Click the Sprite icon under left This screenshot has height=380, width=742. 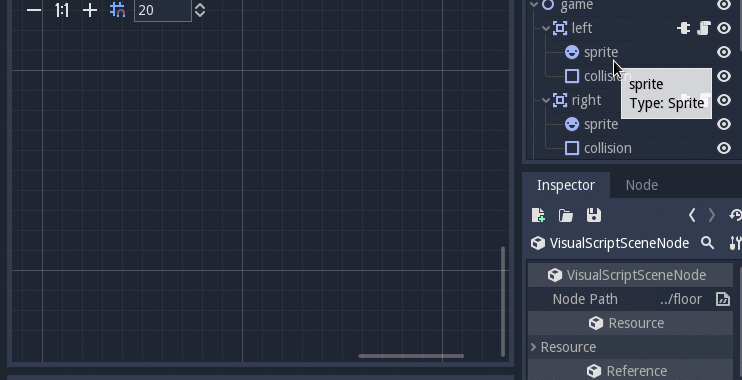pyautogui.click(x=572, y=52)
